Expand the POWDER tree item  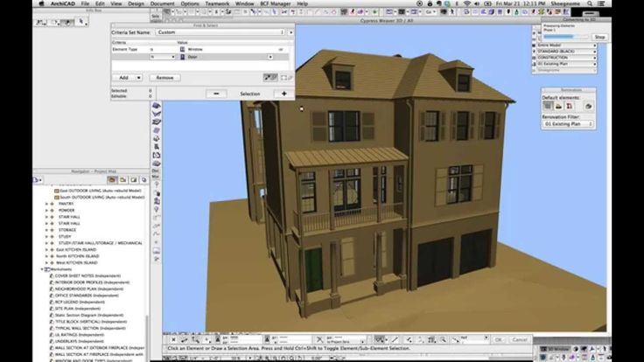(46, 210)
